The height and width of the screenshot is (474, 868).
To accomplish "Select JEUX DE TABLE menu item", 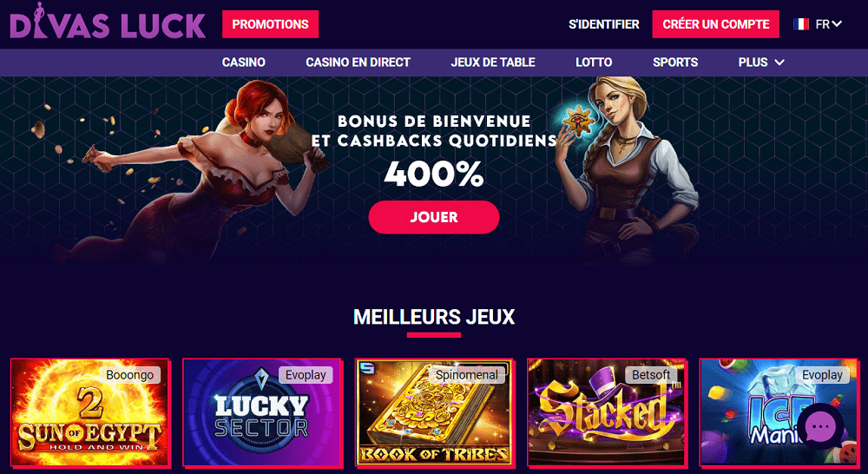I will pos(493,63).
